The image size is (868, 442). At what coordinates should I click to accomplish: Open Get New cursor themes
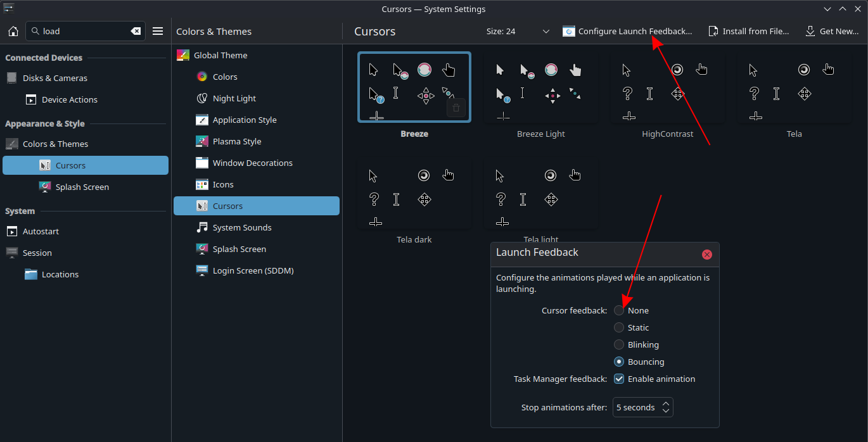832,30
